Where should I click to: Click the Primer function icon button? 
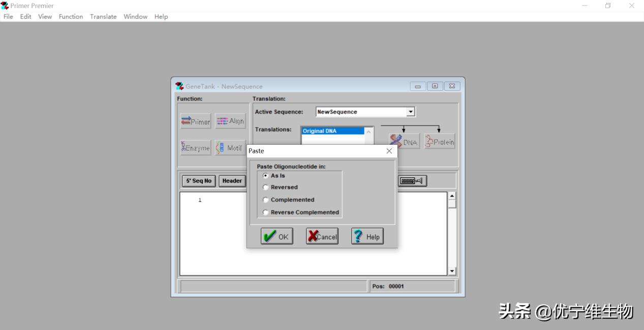(195, 121)
